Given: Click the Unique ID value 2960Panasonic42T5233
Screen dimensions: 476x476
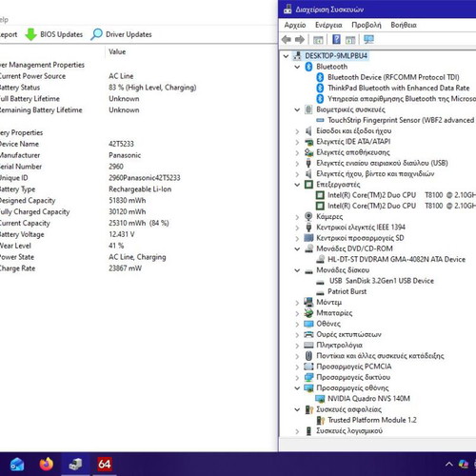Looking at the screenshot, I should click(x=145, y=178).
